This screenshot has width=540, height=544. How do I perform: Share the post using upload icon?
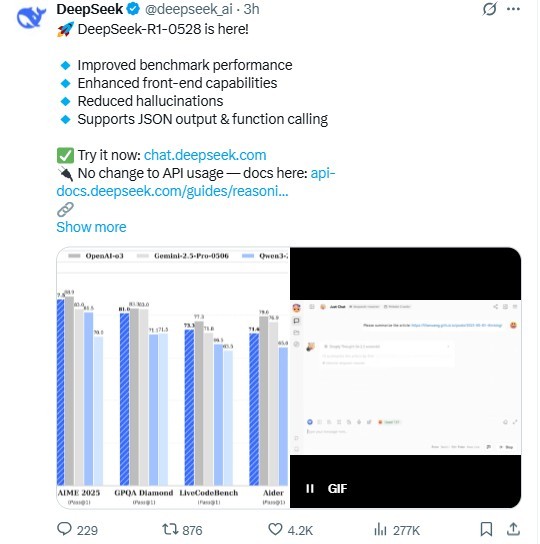[513, 529]
